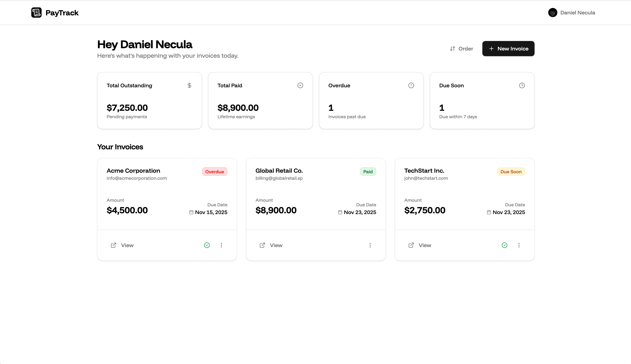
Task: Click the PayTrack logo icon
Action: coord(36,13)
